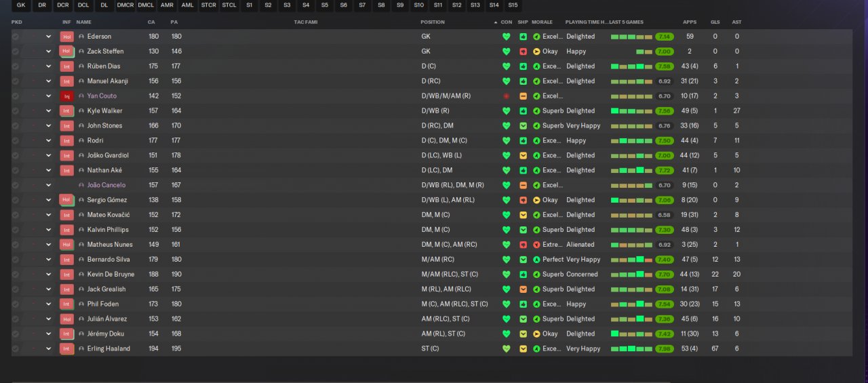
Task: Sort table by the POSITION column header
Action: click(433, 22)
